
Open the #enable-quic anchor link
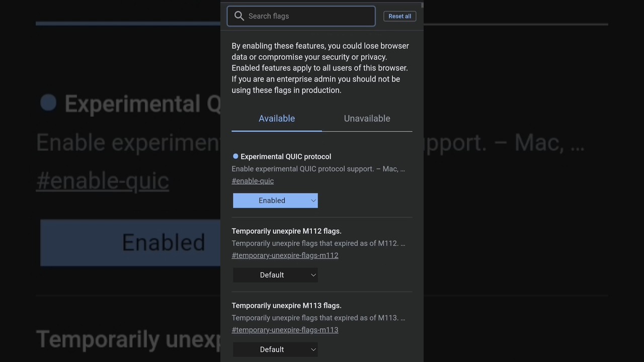253,181
